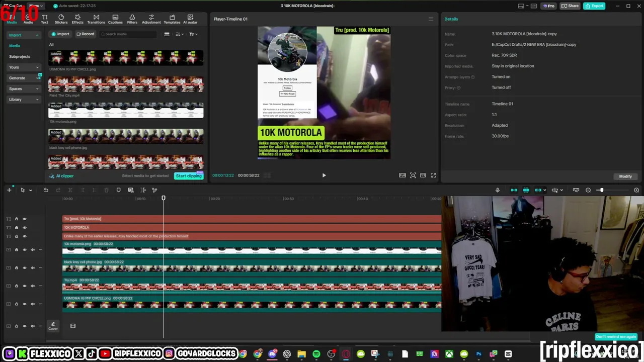Screen dimensions: 644x362
Task: Lock the UGMOMA IG PFP CIRCLE.png track
Action: [x=16, y=304]
